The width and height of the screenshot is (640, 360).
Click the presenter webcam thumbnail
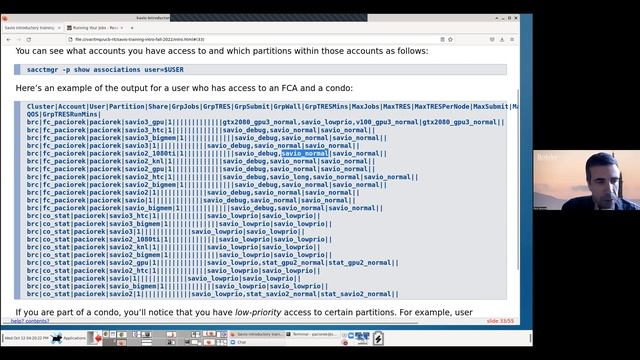coord(587,180)
